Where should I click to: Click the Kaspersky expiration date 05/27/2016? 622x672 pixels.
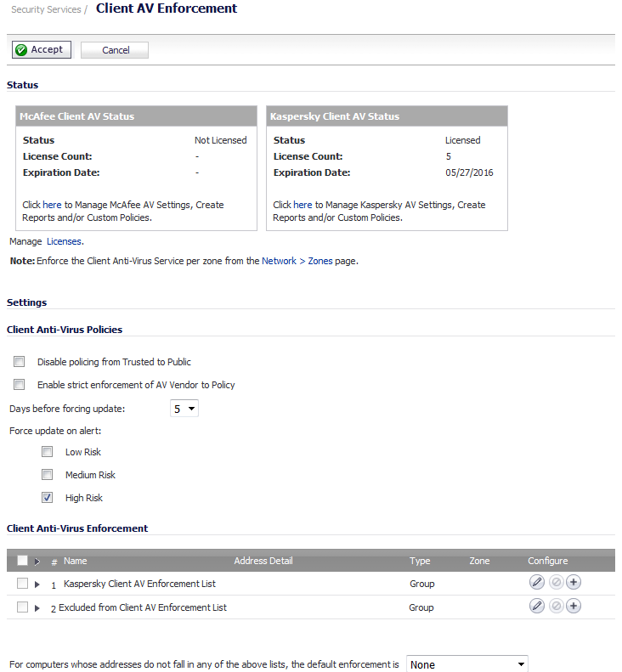click(x=469, y=172)
